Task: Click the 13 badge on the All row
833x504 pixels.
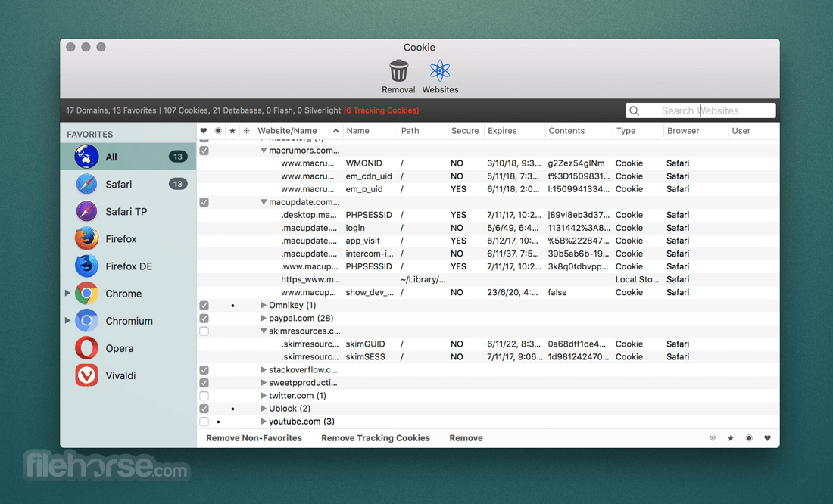Action: (177, 157)
